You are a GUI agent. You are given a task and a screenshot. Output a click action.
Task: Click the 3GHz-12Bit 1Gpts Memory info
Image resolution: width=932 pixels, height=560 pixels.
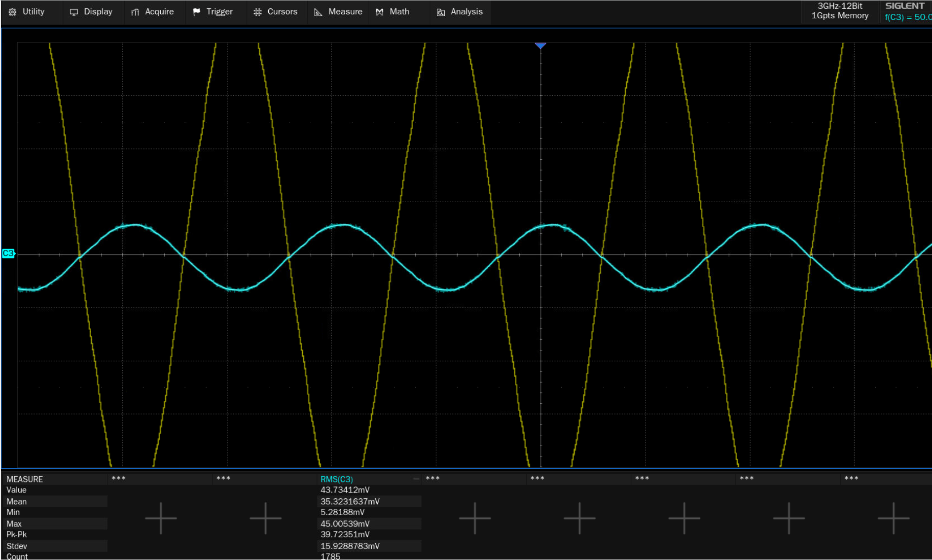coord(840,11)
